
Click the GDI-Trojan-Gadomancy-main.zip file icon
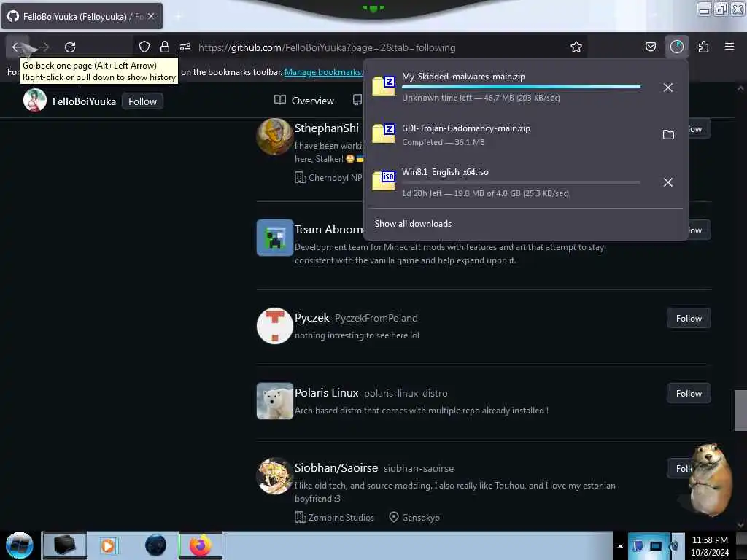click(384, 133)
